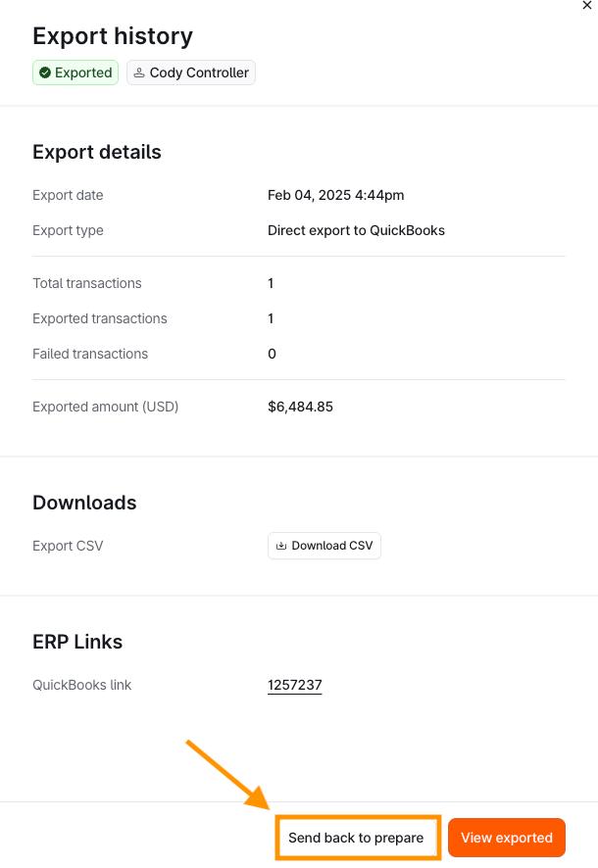598x868 pixels.
Task: Close the Export history panel
Action: 587,6
